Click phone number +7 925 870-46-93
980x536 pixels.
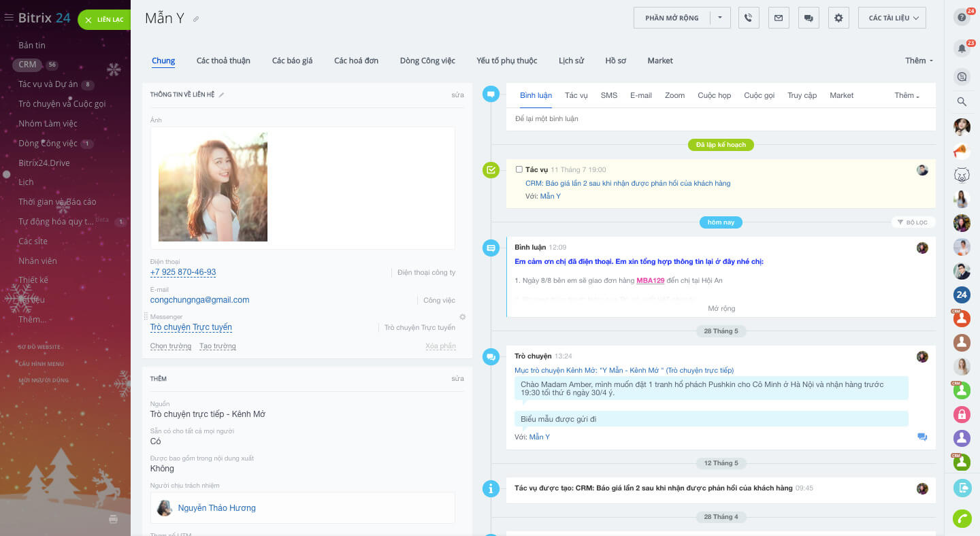[x=183, y=272]
